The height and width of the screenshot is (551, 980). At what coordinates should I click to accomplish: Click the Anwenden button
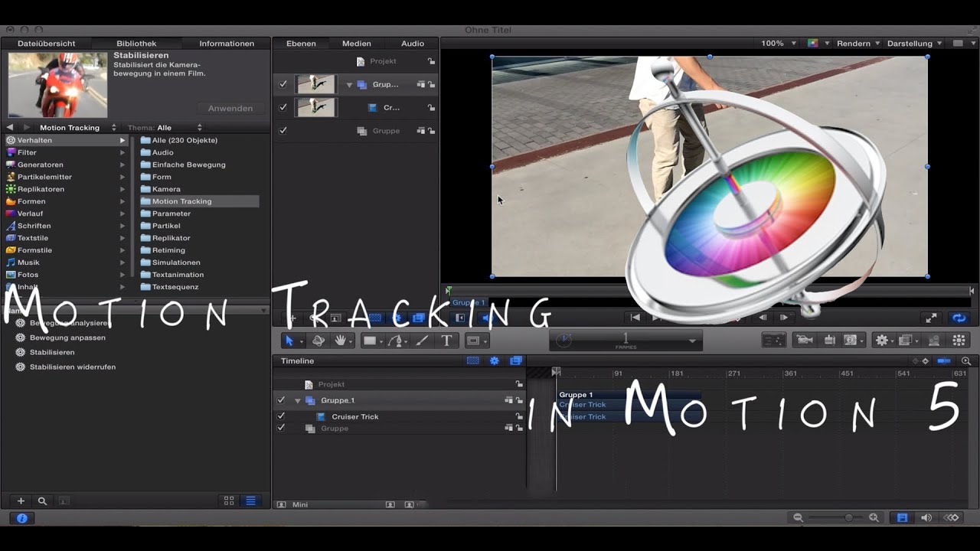tap(230, 108)
